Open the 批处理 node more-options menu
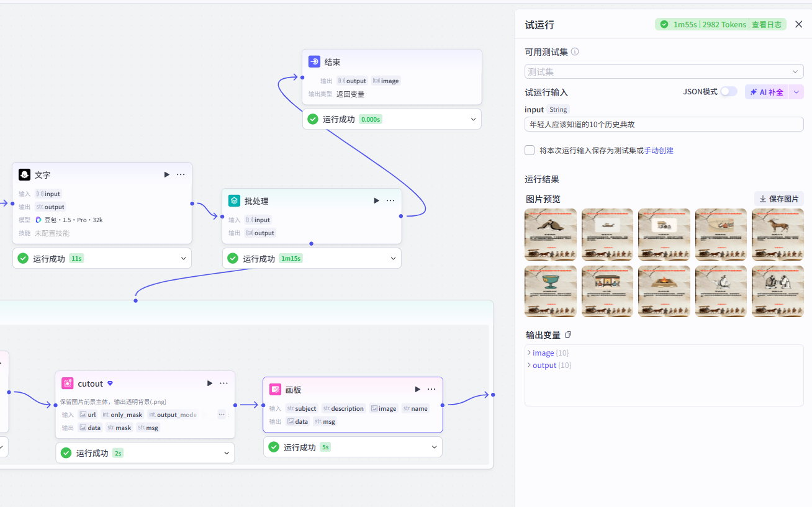Viewport: 812px width, 507px height. pos(390,200)
